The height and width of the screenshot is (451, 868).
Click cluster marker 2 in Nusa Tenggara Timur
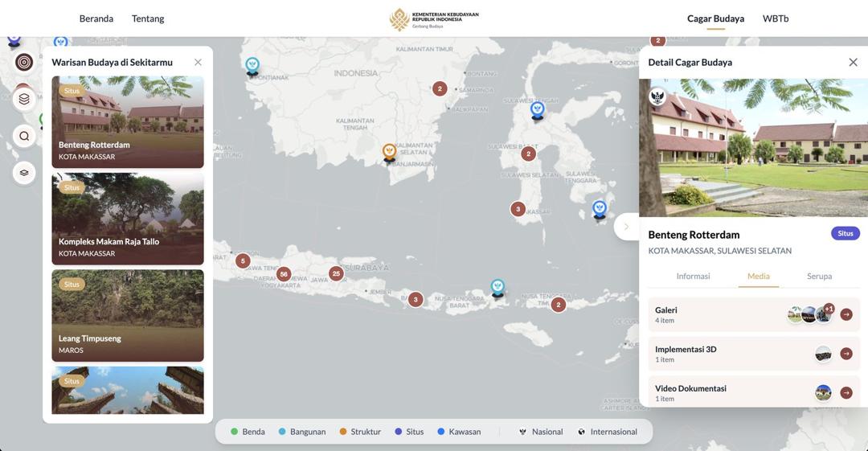[x=558, y=304]
